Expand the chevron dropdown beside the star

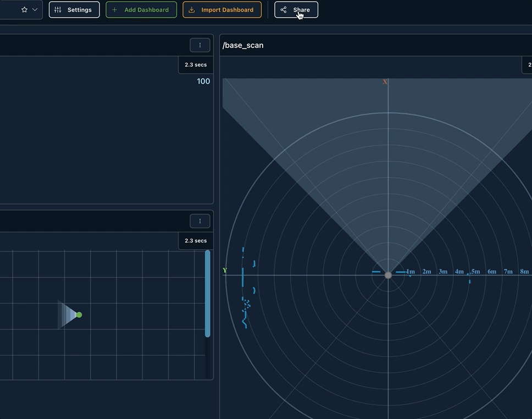coord(35,9)
